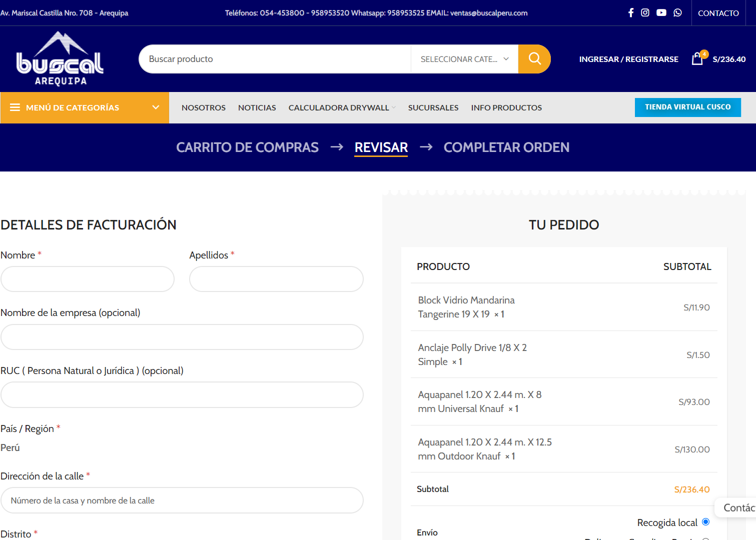Click the orange search magnifier button
The image size is (756, 540).
(x=534, y=59)
